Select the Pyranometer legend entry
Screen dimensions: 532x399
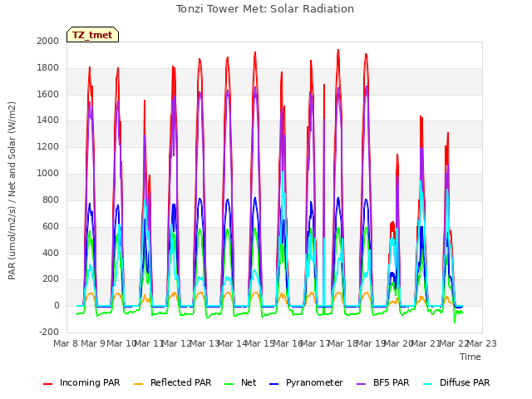point(307,382)
